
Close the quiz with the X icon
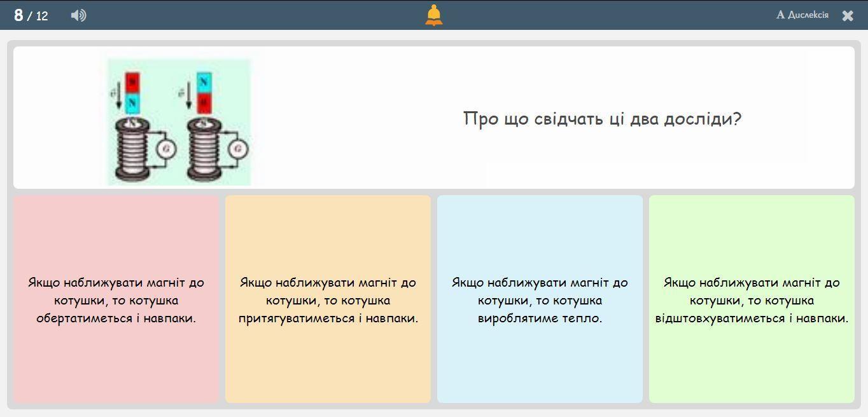(848, 16)
